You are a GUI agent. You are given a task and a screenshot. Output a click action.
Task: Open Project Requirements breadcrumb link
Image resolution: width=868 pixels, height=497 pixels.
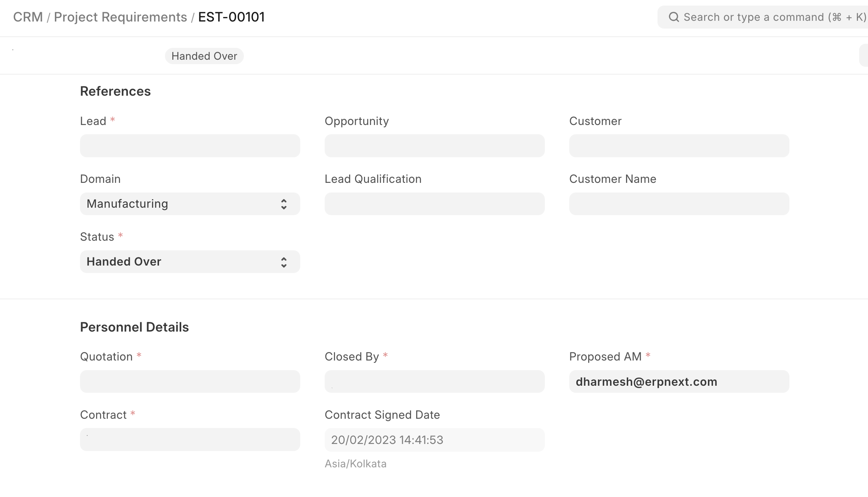click(x=120, y=17)
